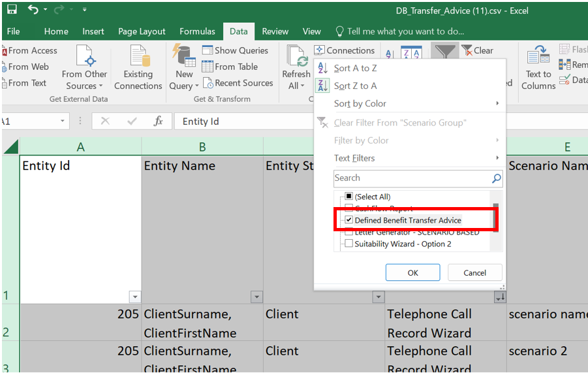Switch to the View tab
588x373 pixels.
312,31
